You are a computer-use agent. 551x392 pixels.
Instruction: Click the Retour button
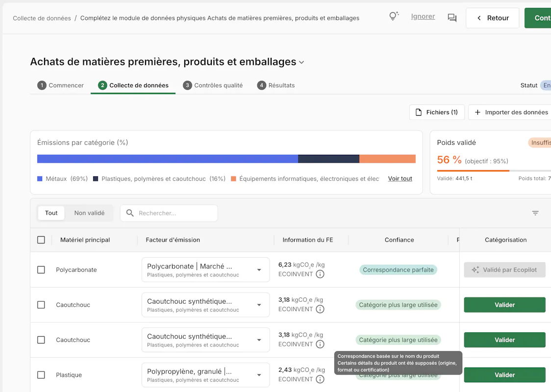click(492, 18)
